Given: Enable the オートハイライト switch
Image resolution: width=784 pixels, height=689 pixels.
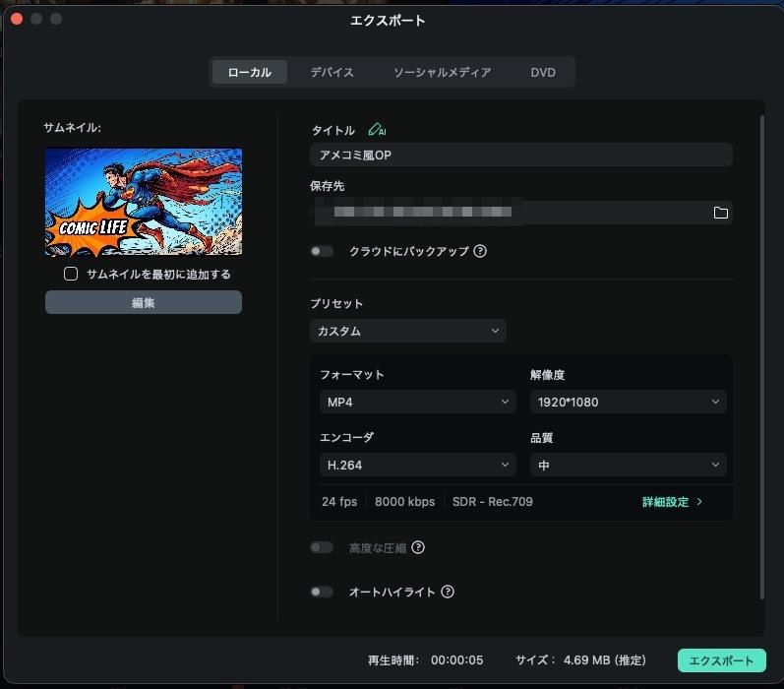Looking at the screenshot, I should [x=322, y=592].
